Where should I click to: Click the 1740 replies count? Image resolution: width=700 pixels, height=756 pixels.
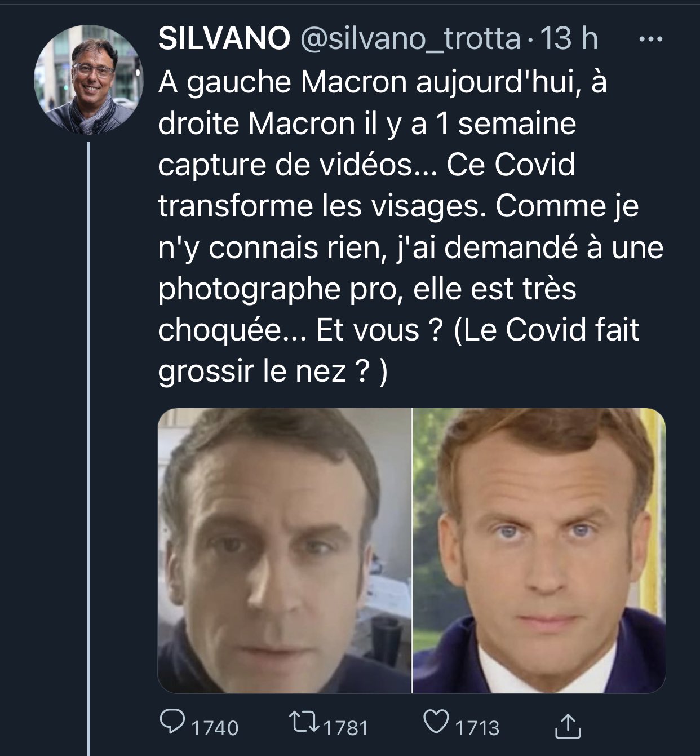(215, 728)
